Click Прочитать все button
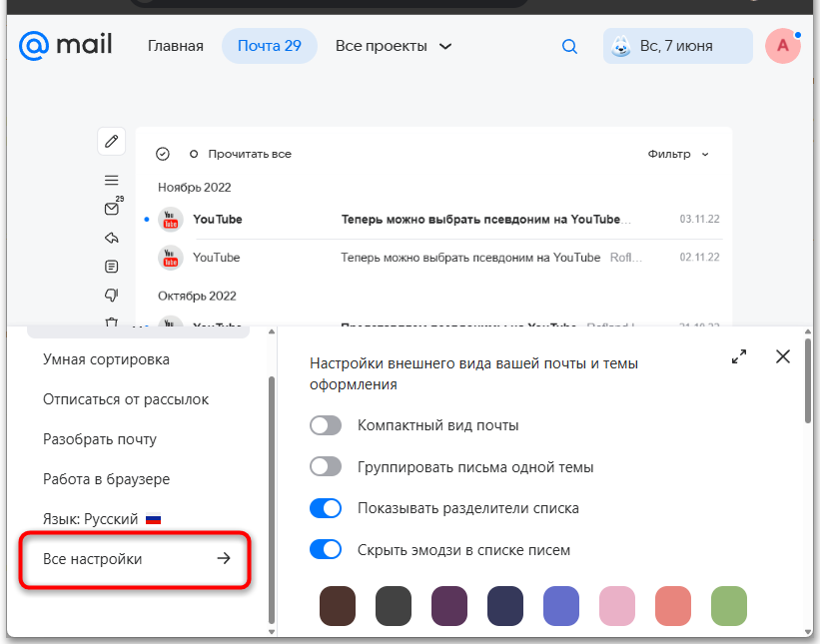This screenshot has width=820, height=644. (240, 154)
